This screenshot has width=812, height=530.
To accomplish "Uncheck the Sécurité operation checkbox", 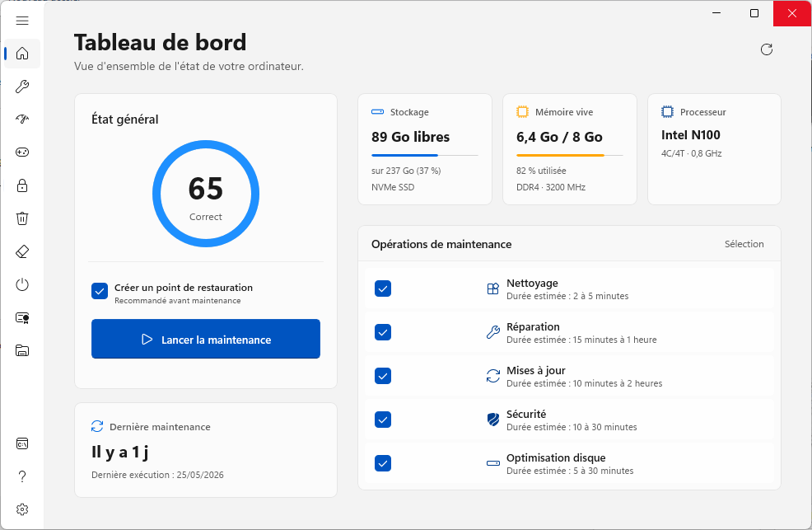I will click(383, 419).
